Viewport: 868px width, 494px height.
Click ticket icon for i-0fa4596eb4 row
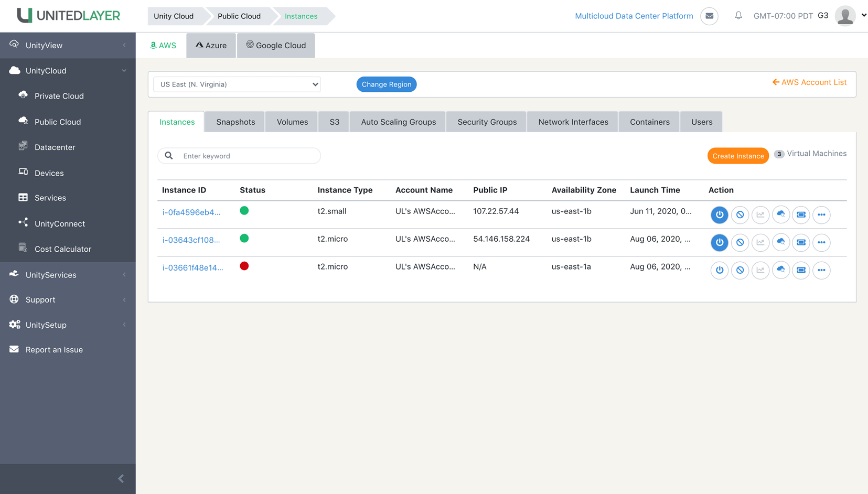point(801,214)
